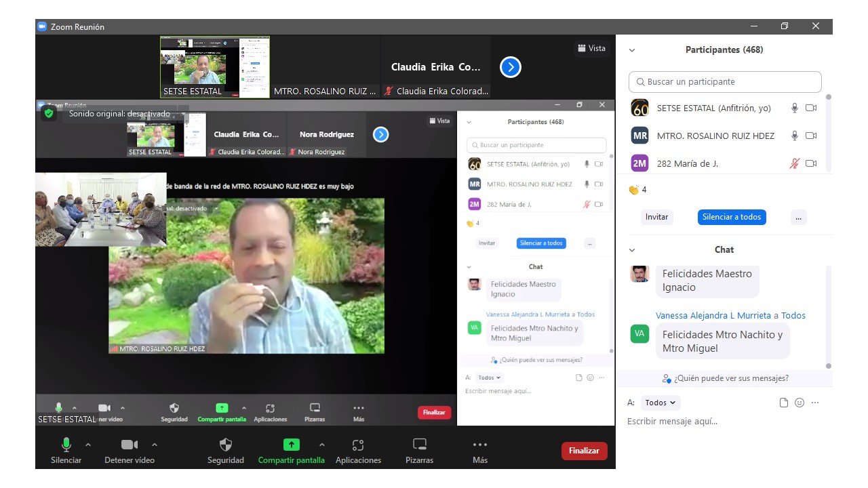The image size is (868, 488).
Task: Click the meeting room self-view video thumbnail
Action: pos(101,209)
